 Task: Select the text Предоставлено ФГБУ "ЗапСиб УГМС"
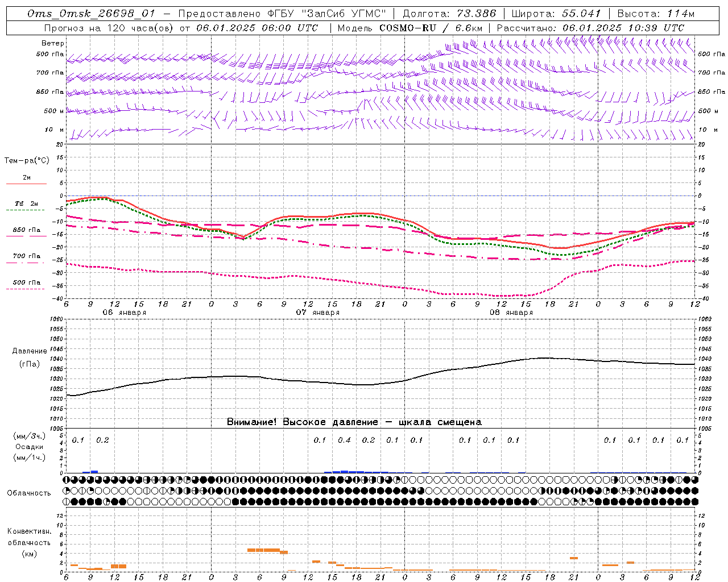pos(282,14)
